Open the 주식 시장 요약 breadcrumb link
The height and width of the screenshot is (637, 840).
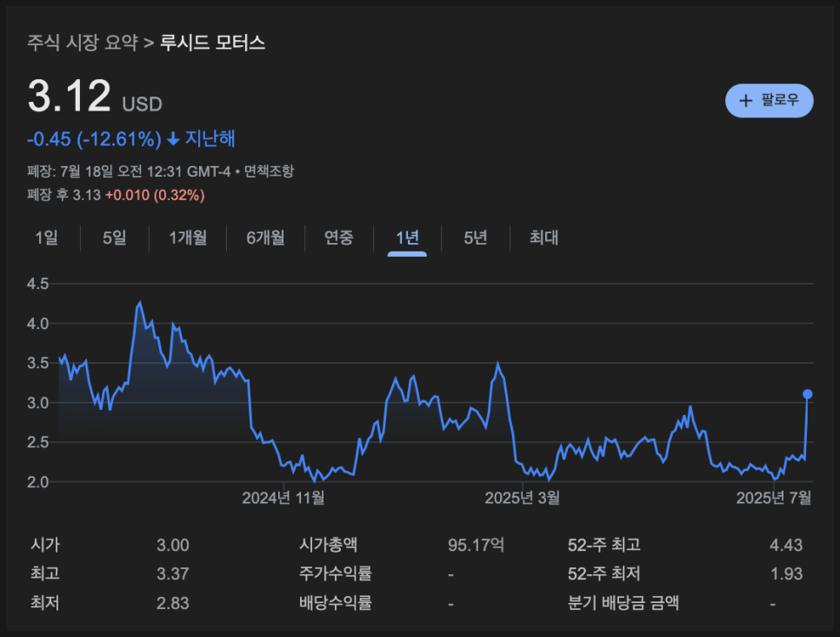coord(83,43)
